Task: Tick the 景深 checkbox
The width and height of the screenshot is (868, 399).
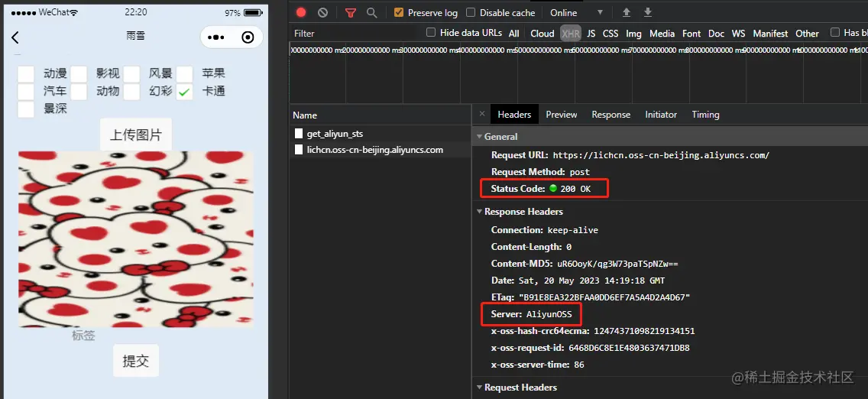Action: click(26, 109)
